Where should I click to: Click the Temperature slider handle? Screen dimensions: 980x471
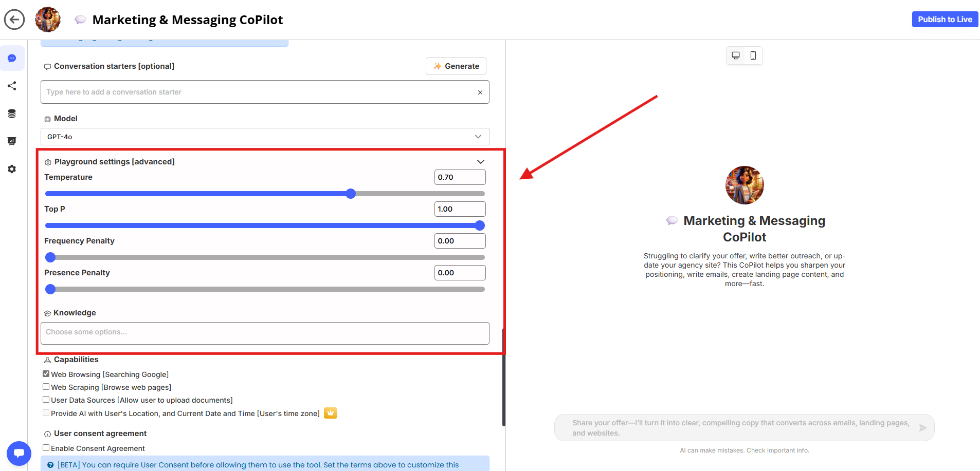(351, 194)
